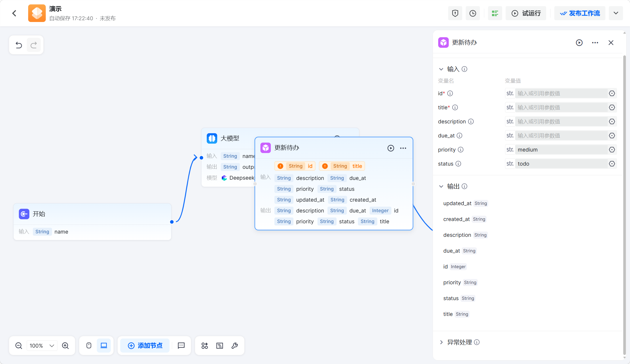Edit the status value todo
Image resolution: width=630 pixels, height=364 pixels.
coord(561,164)
